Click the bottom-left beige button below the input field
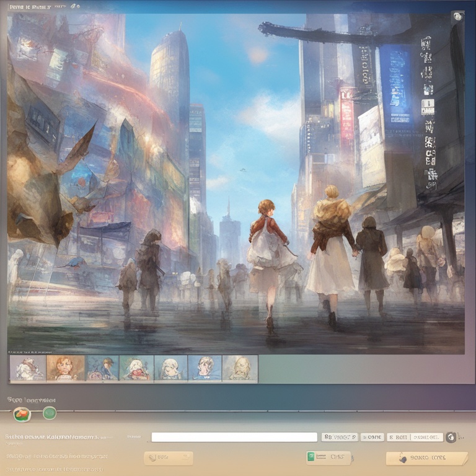 [x=168, y=458]
